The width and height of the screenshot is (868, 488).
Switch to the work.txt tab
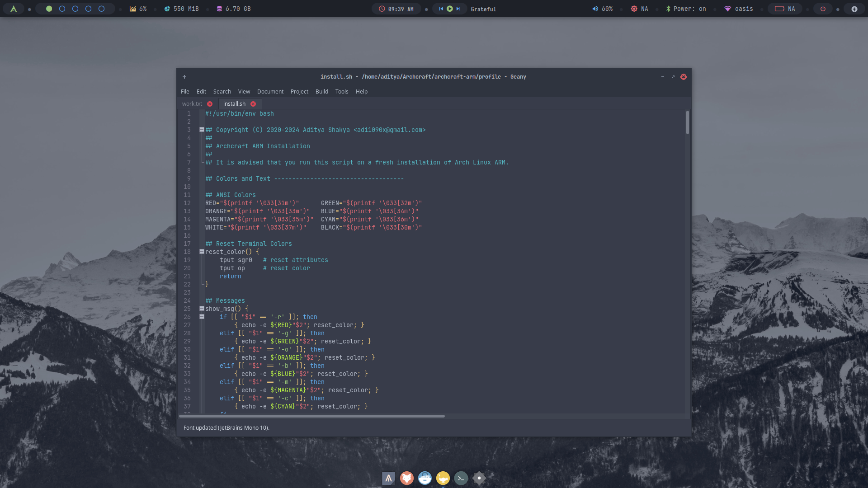pyautogui.click(x=192, y=104)
